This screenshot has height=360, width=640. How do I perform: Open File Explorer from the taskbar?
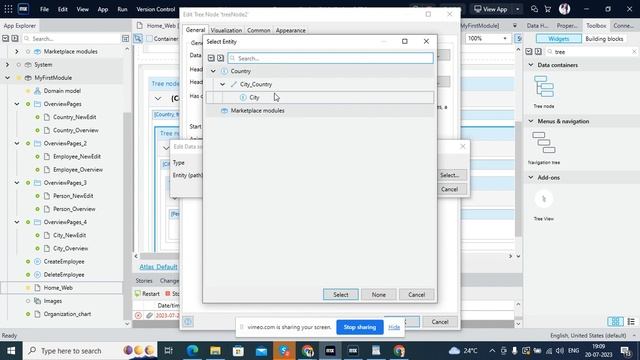click(x=215, y=351)
